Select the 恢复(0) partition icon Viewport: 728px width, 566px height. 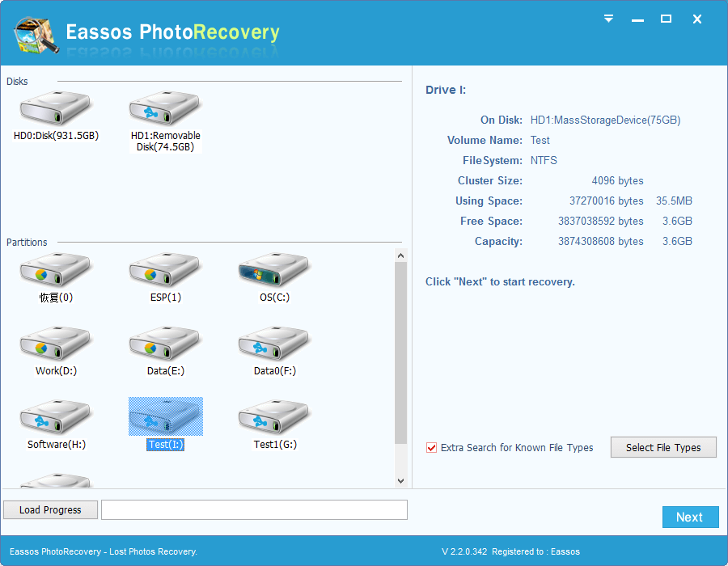point(55,269)
